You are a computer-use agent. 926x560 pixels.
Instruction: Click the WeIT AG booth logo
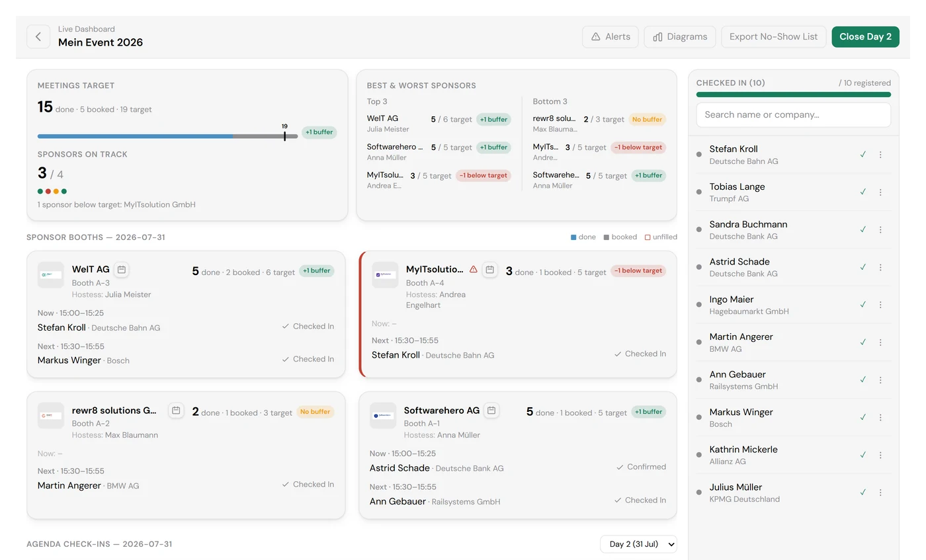51,274
